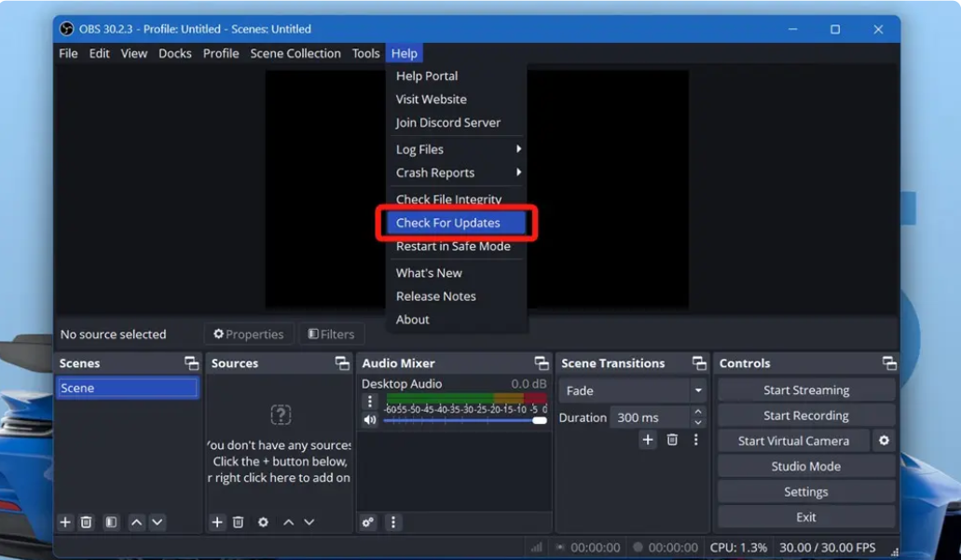Open source properties gear in the Sources panel
961x560 pixels.
click(x=263, y=522)
